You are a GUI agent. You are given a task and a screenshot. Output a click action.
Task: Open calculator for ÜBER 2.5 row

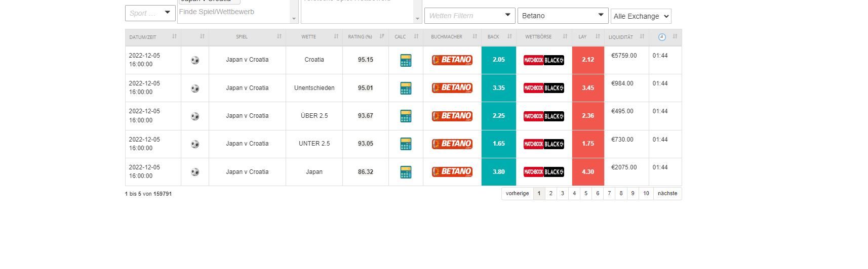point(406,116)
